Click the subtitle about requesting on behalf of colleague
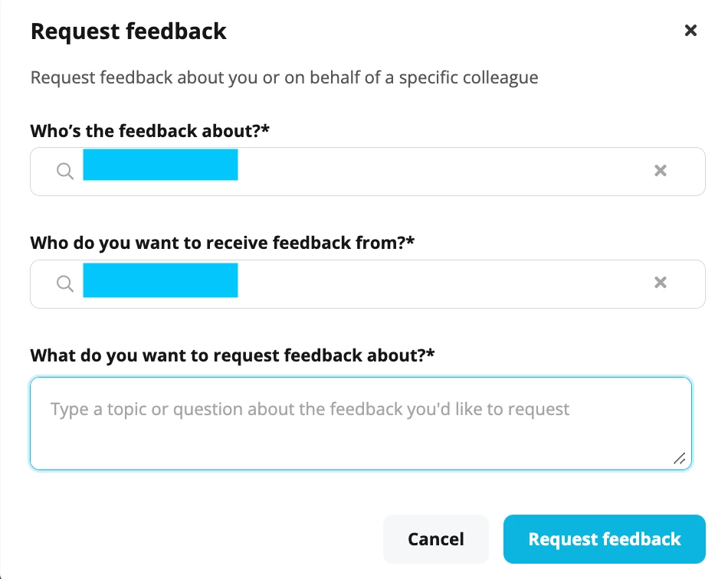 pos(284,77)
